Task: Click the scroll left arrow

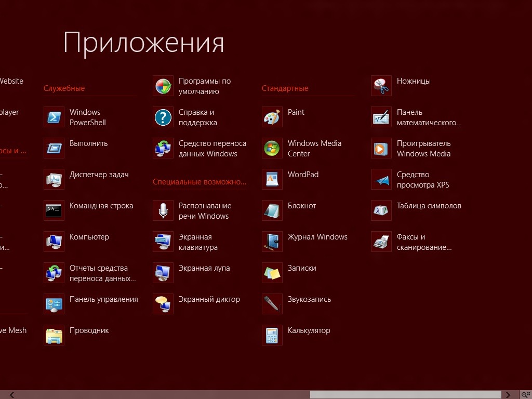Action: coord(12,395)
